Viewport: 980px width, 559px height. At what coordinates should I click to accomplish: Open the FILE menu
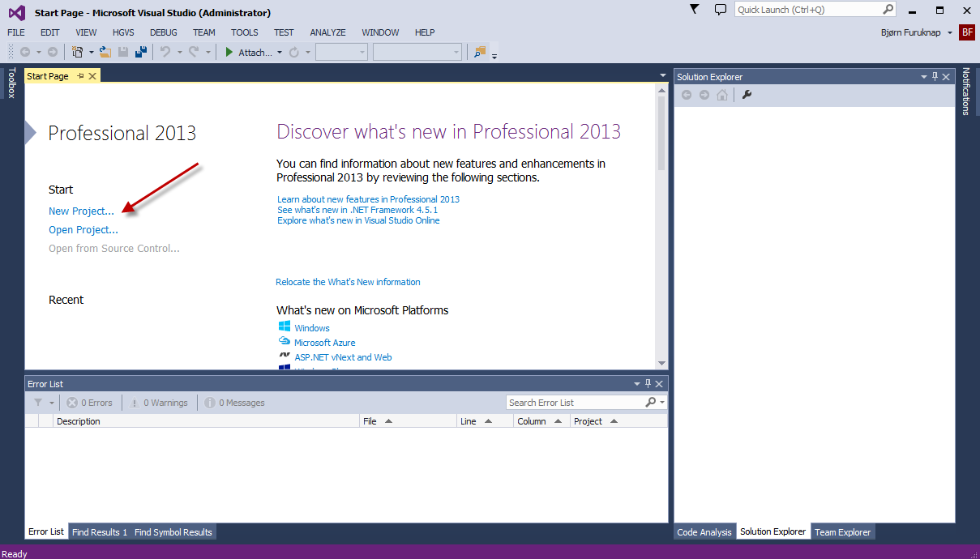16,32
